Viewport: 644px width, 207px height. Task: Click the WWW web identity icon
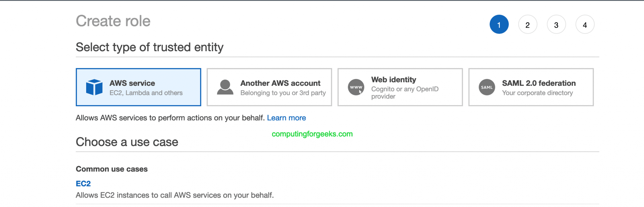click(356, 87)
